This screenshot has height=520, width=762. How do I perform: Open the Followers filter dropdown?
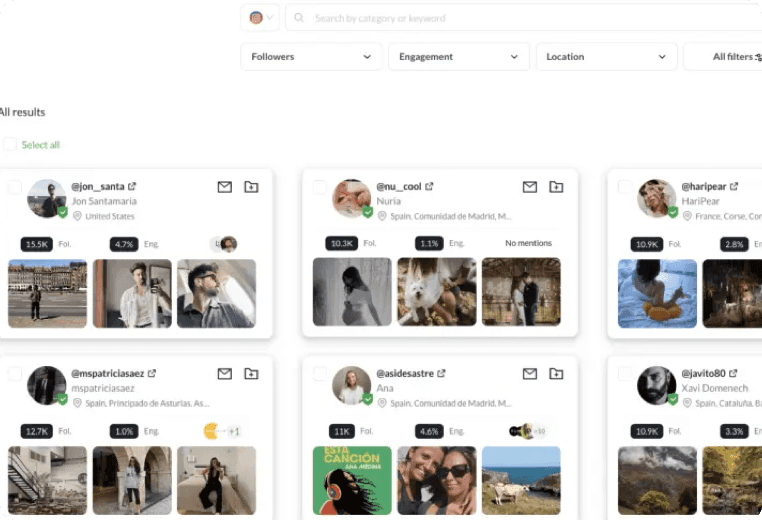[311, 57]
